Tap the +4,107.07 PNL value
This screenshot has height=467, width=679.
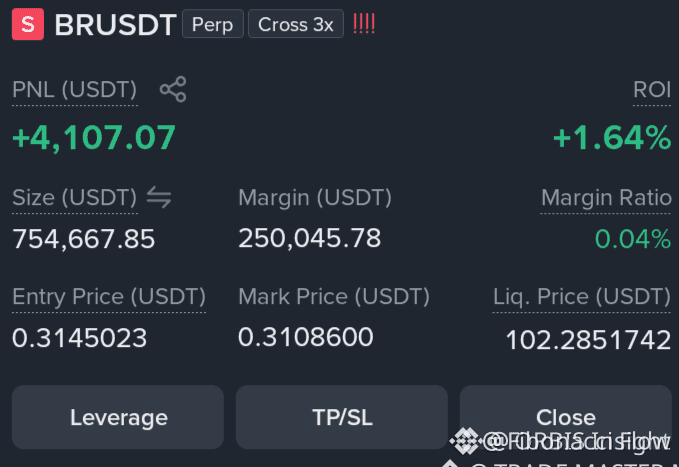(94, 138)
